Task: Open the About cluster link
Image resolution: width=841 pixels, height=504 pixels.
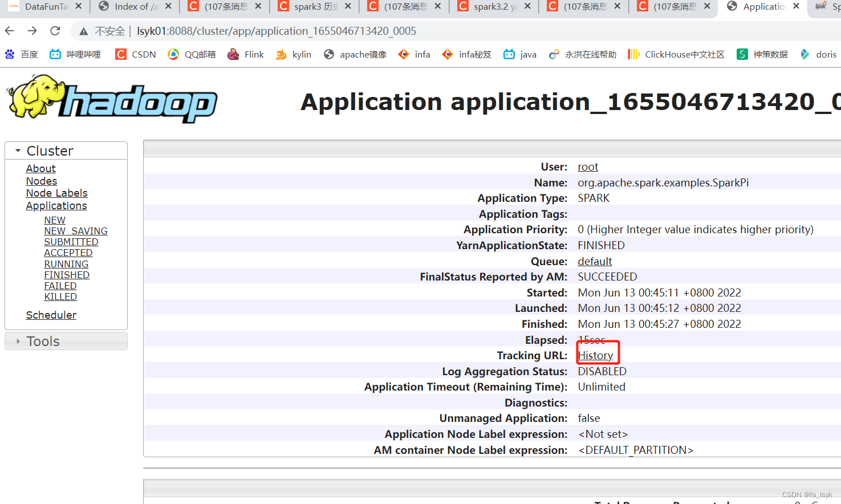Action: 40,169
